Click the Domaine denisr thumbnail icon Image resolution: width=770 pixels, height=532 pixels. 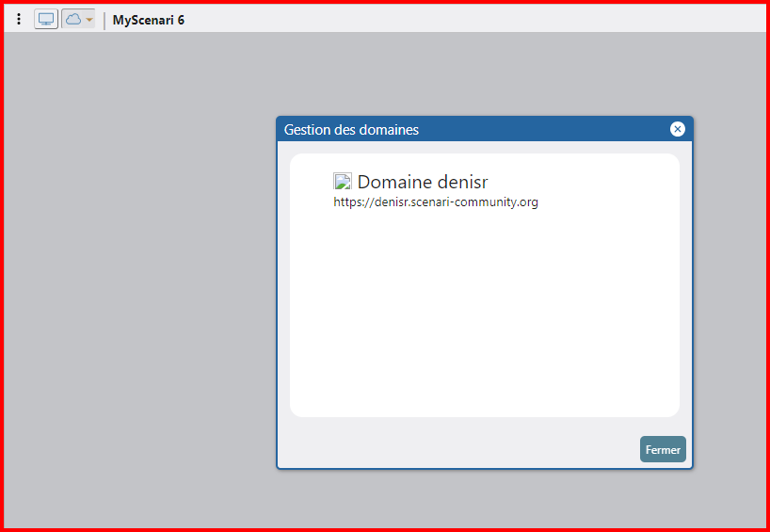343,182
